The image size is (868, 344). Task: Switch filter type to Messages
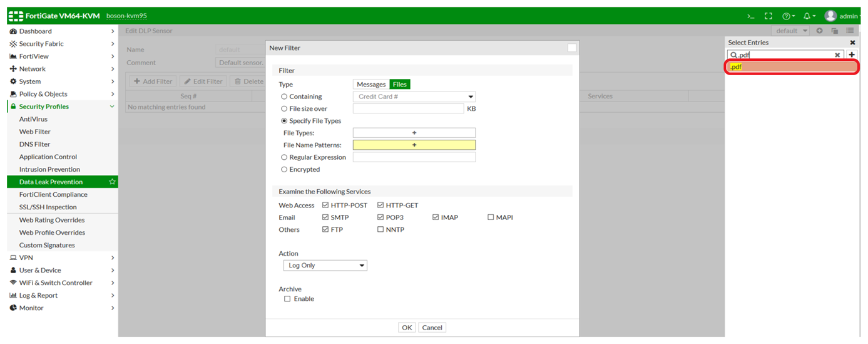coord(371,85)
